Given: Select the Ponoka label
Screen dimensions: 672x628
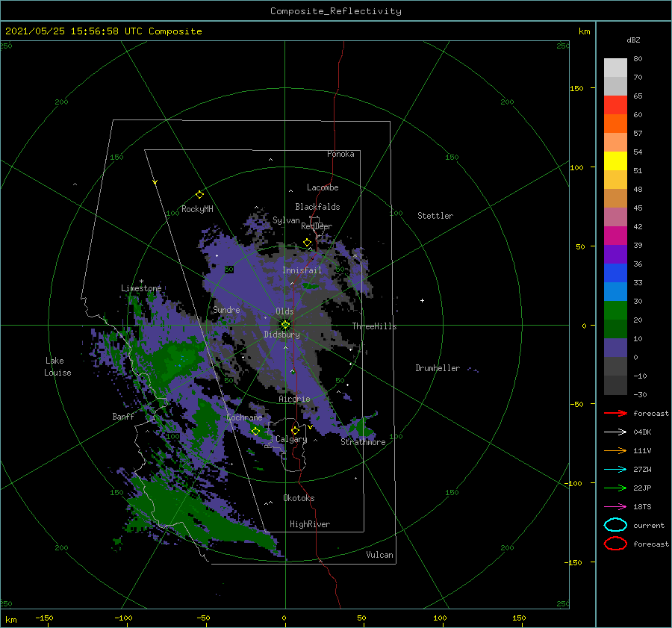Looking at the screenshot, I should (x=340, y=154).
